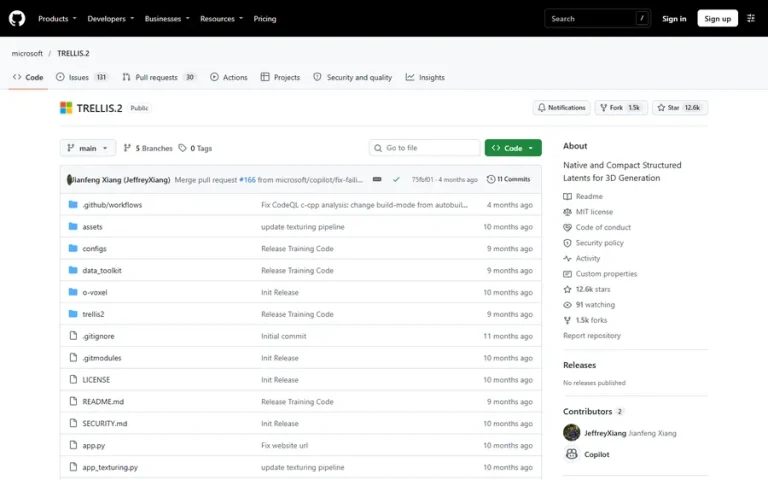Select the Code tab
The image size is (768, 480).
(28, 77)
